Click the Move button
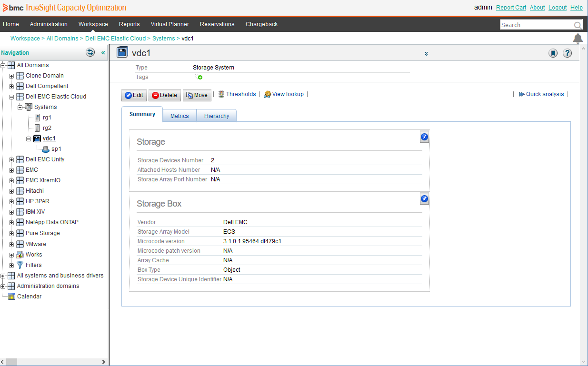Image resolution: width=588 pixels, height=366 pixels. [x=197, y=95]
